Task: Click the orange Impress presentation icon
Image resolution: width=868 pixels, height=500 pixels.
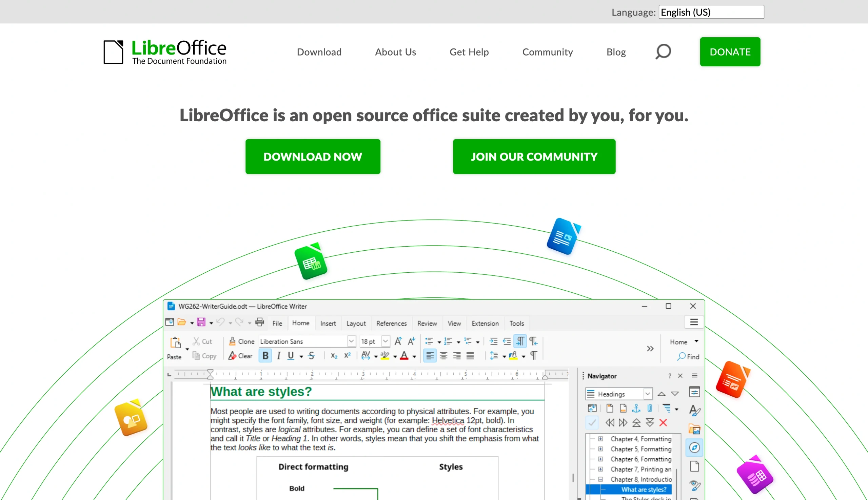Action: pyautogui.click(x=733, y=379)
